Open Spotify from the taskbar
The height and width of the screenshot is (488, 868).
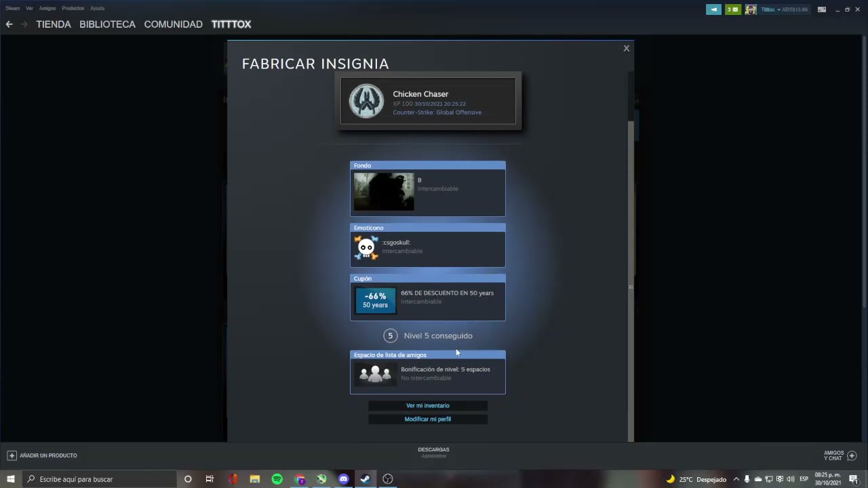pos(277,479)
